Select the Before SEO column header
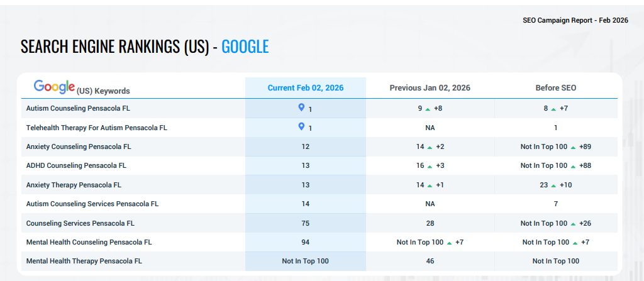 pos(555,88)
